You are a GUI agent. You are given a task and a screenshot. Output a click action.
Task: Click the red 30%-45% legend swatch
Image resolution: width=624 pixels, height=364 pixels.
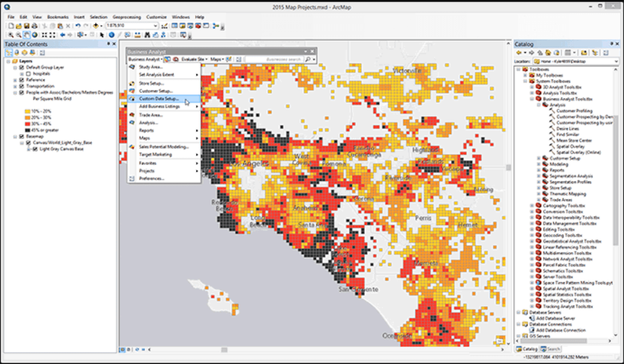(x=27, y=124)
